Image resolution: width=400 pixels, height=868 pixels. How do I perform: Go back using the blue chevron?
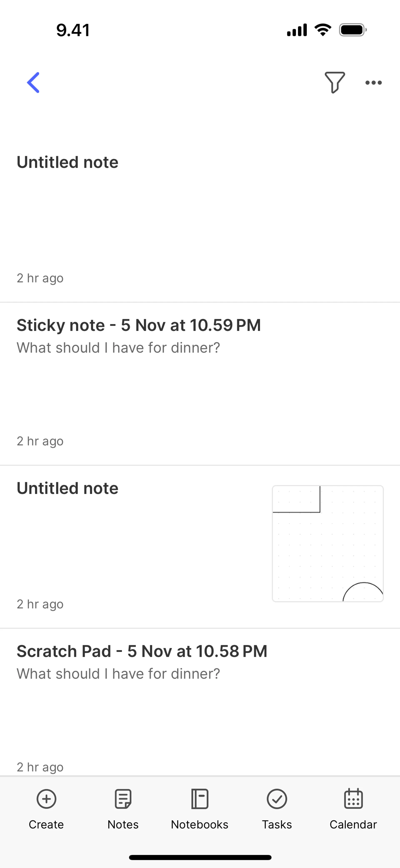pyautogui.click(x=33, y=83)
